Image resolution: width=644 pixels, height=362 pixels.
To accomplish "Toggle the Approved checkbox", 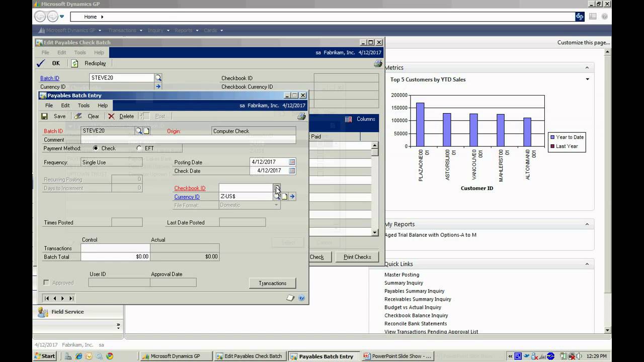I will pyautogui.click(x=46, y=283).
